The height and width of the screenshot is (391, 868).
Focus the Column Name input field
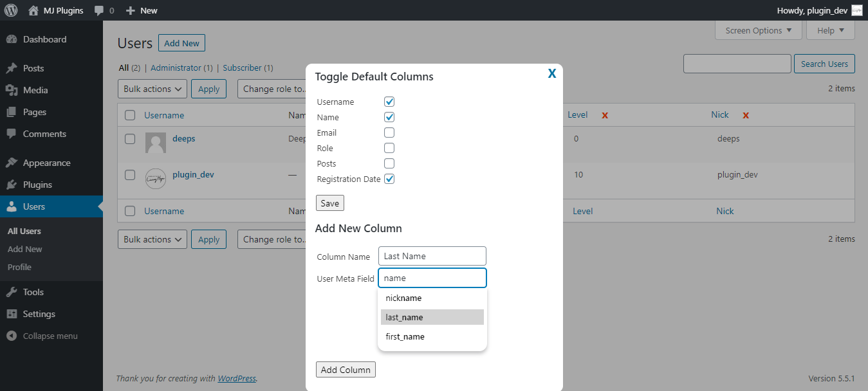pyautogui.click(x=432, y=256)
